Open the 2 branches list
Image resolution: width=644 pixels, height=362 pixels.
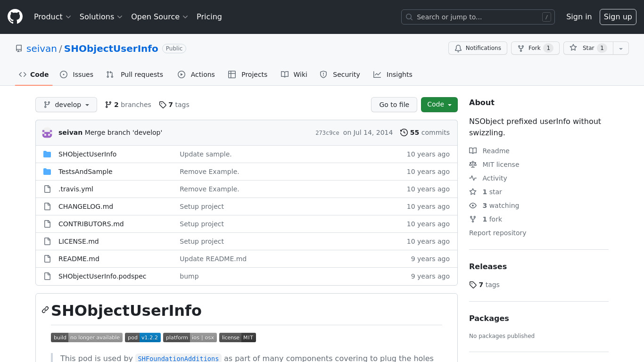pos(128,105)
